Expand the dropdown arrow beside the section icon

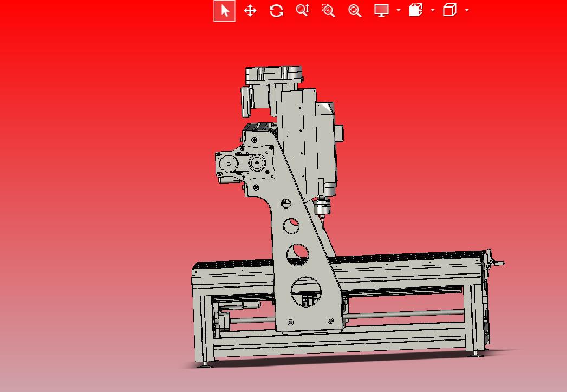[x=433, y=10]
